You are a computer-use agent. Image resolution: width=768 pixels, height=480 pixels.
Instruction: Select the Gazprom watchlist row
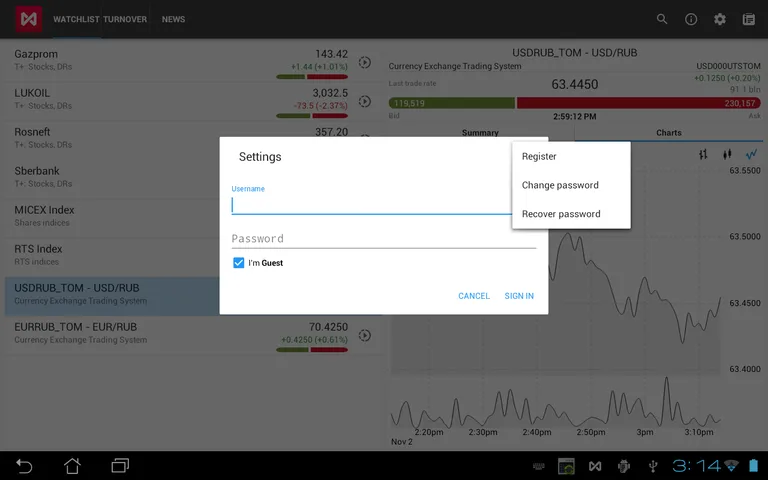click(191, 62)
